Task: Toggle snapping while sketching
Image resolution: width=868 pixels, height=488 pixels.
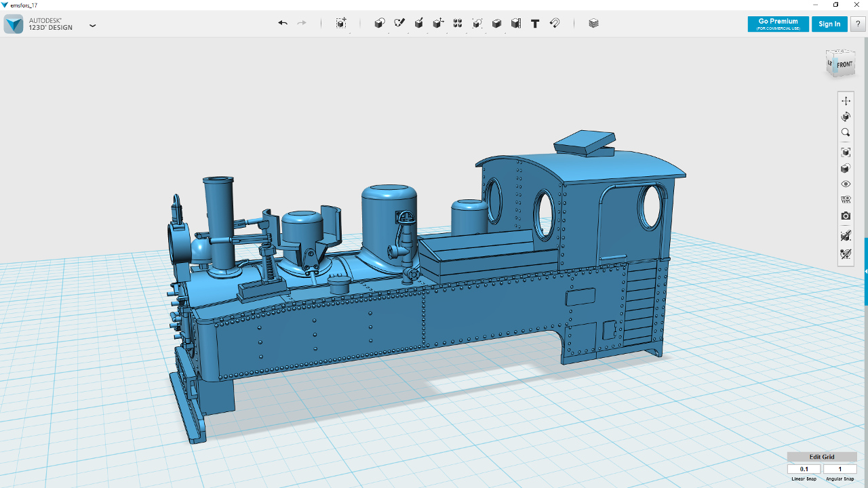Action: tap(846, 254)
